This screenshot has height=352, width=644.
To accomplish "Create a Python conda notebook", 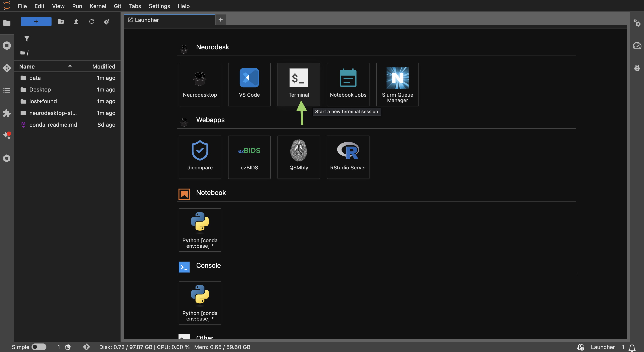I will click(x=200, y=230).
